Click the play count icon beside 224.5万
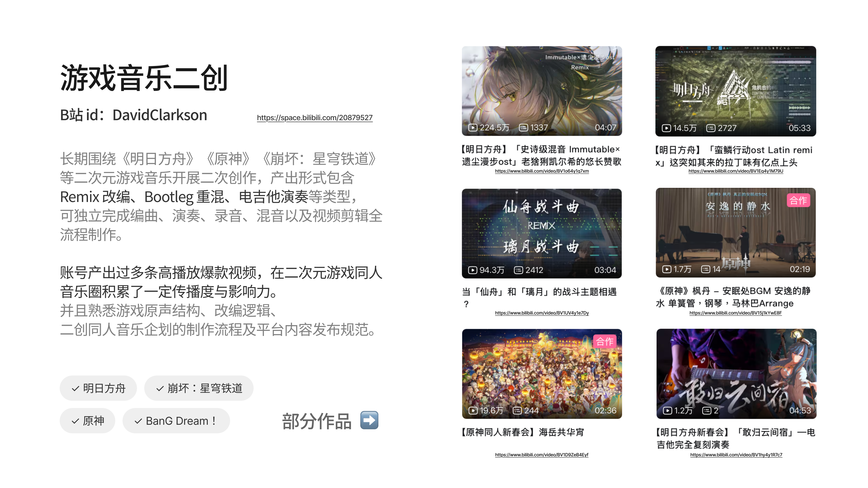Viewport: 868px width, 488px height. [x=473, y=128]
